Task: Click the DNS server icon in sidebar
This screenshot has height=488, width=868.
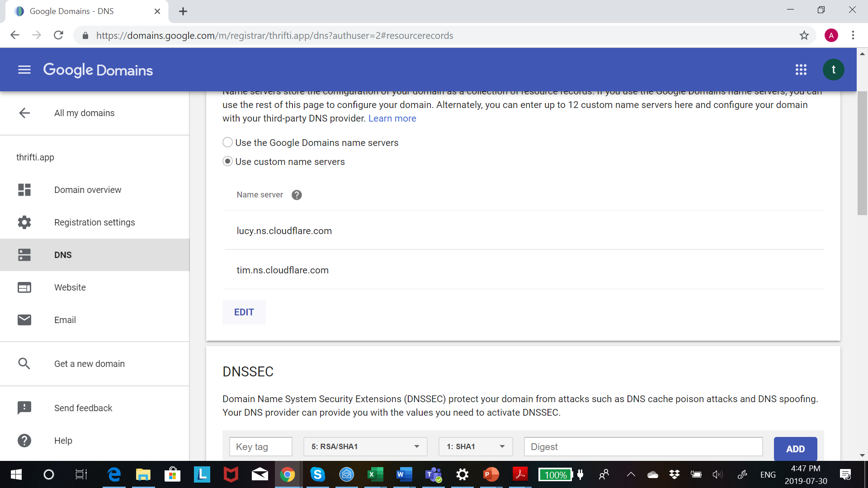Action: point(24,255)
